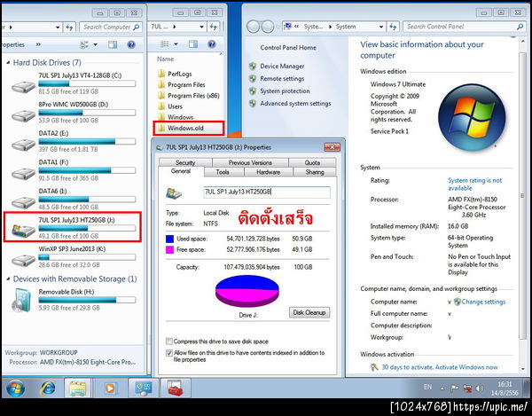Refresh the Computer window address bar
The image size is (532, 416).
pyautogui.click(x=69, y=27)
